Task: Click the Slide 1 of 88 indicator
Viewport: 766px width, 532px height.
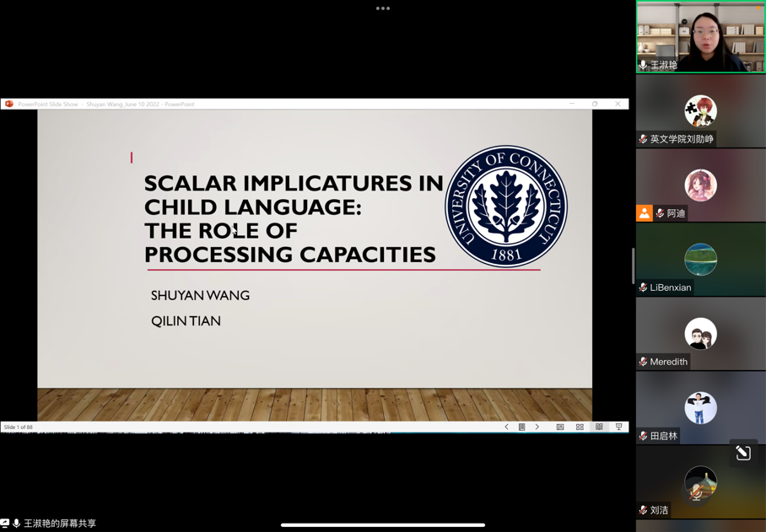Action: click(19, 427)
